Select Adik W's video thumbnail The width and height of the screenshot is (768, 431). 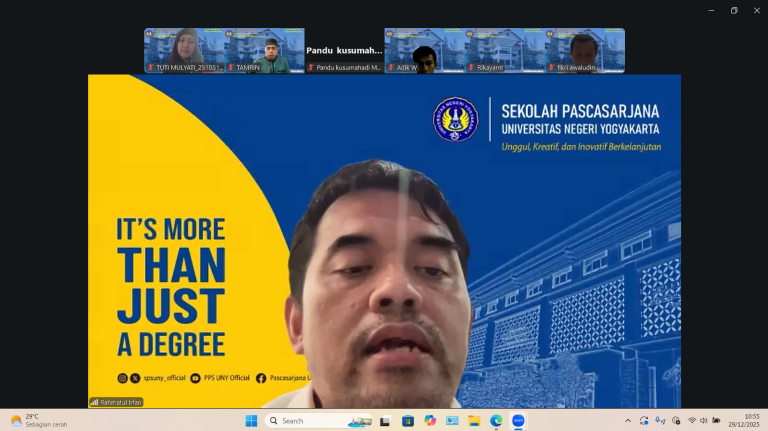pyautogui.click(x=425, y=50)
